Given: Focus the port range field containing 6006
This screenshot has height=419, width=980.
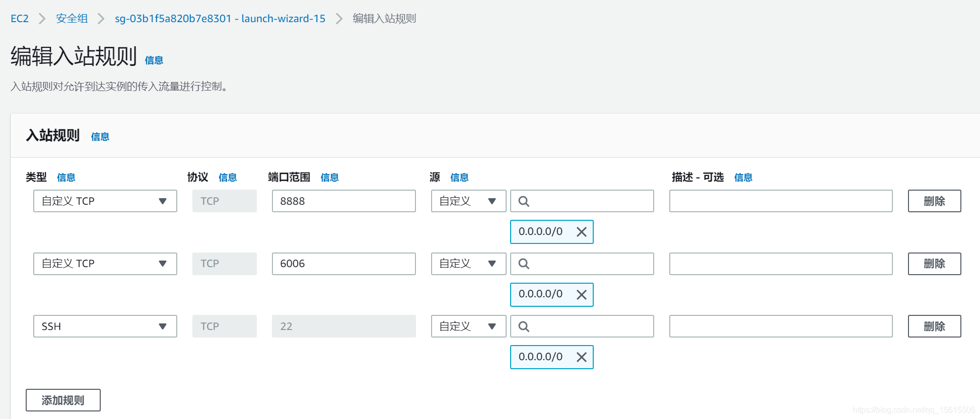Looking at the screenshot, I should (x=344, y=264).
